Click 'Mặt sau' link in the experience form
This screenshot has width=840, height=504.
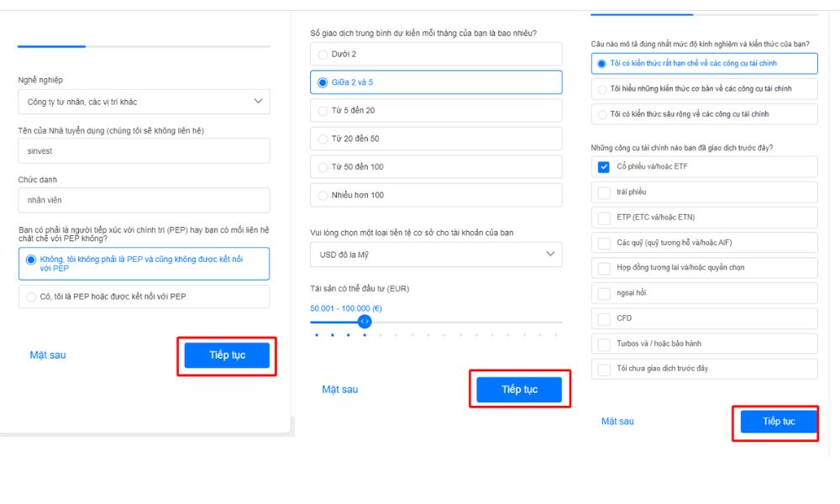[x=617, y=422]
